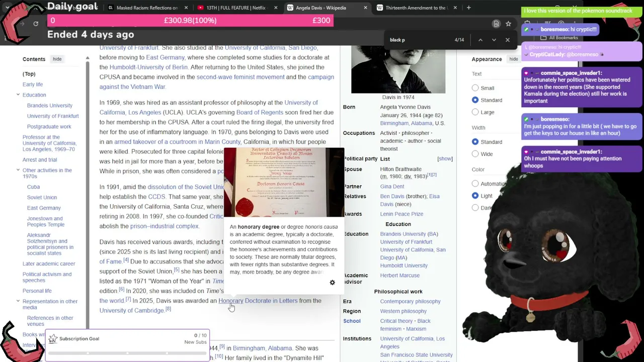Viewport: 644px width, 362px height.
Task: Jump to (Top) in contents
Action: [29, 74]
